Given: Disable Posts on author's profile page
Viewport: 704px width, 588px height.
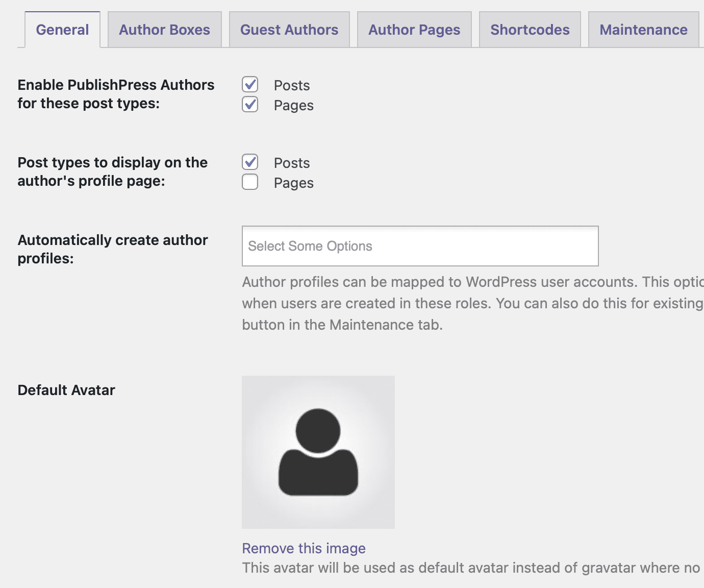Looking at the screenshot, I should pyautogui.click(x=250, y=162).
